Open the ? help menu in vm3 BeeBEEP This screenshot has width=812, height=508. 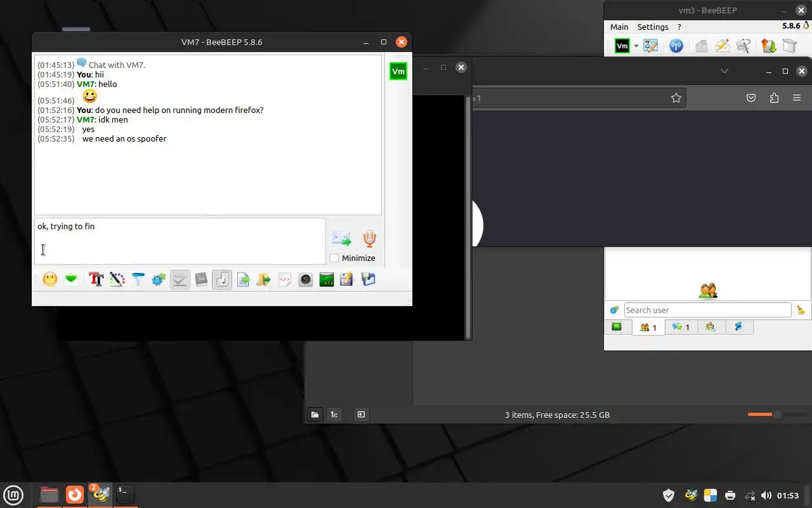(x=679, y=27)
